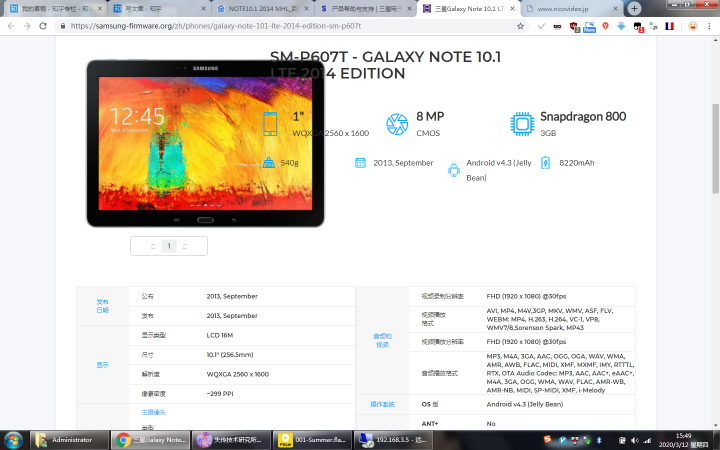Screen dimensions: 720x450
Task: Click the WQXGA 2560 x 1600 table value
Action: 238,374
